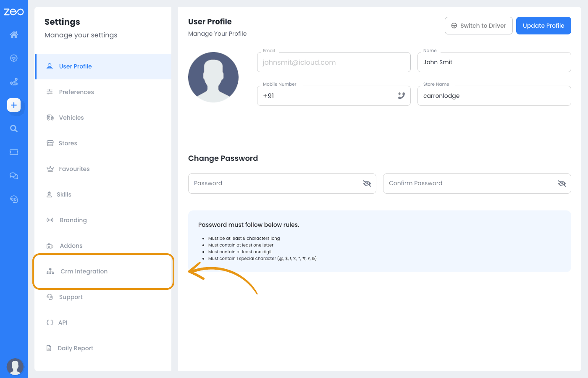Open the search magnifier icon in sidebar
Viewport: 588px width, 378px height.
14,129
